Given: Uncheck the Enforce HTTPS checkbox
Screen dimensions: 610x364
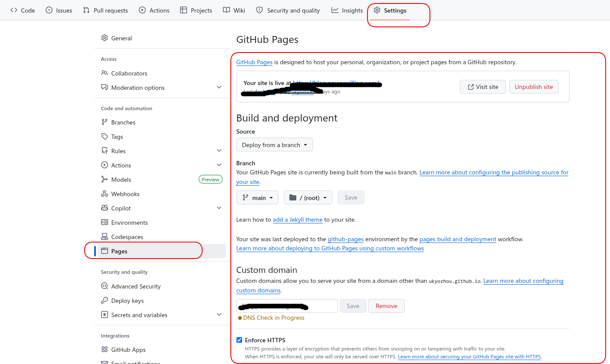Looking at the screenshot, I should tap(239, 340).
